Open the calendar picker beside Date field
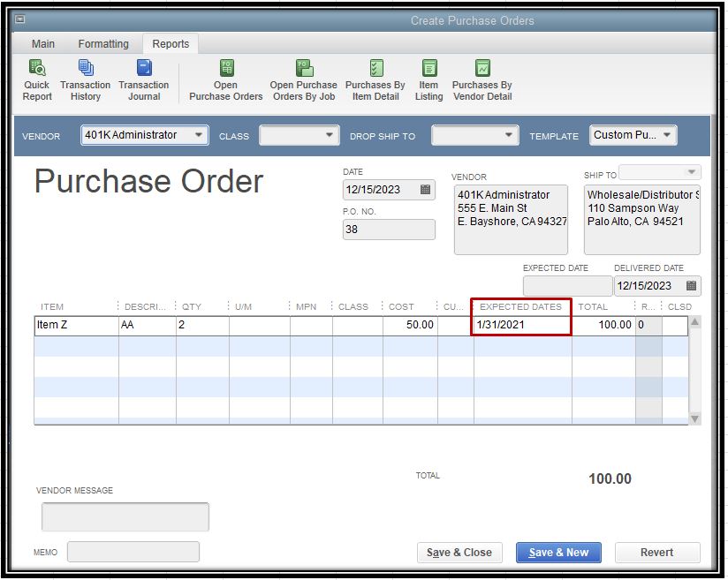 coord(425,190)
